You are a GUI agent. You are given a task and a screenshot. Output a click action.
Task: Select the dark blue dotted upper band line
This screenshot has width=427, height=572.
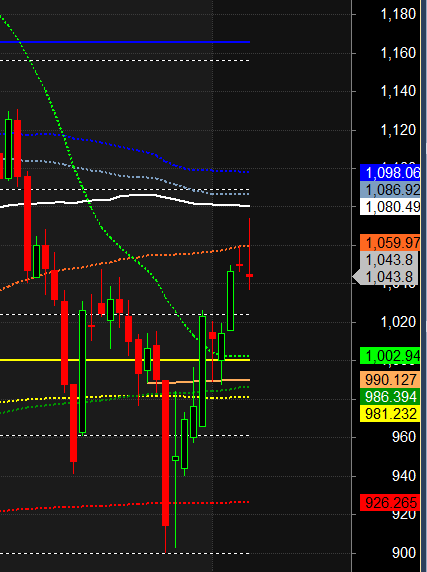click(124, 146)
